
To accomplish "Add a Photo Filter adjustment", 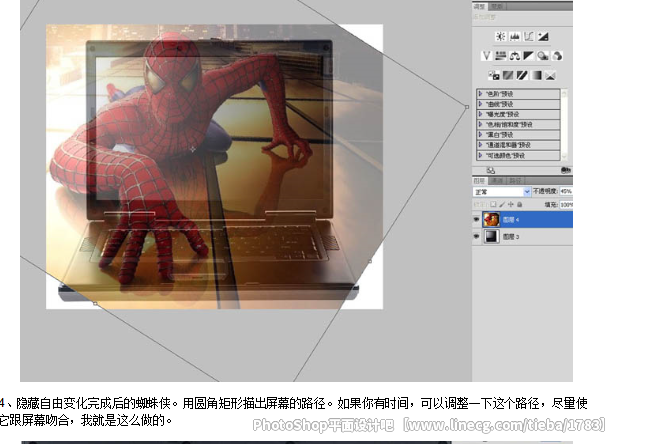I will (543, 56).
